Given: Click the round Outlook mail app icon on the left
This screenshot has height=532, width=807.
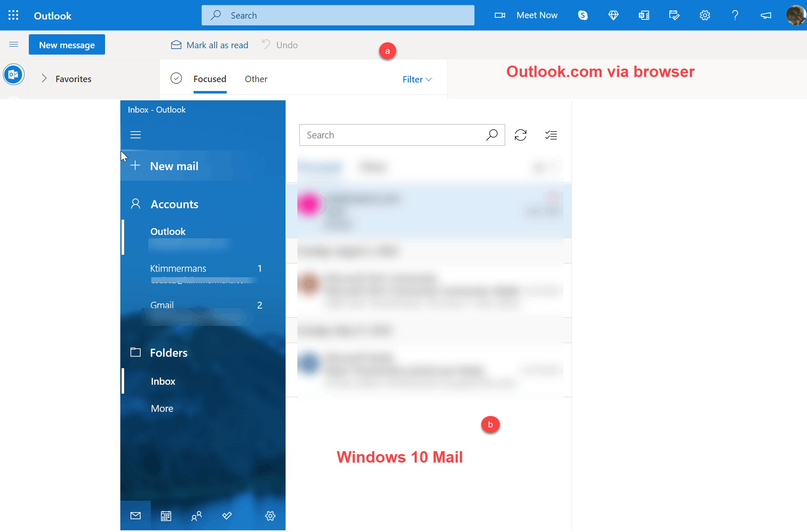Looking at the screenshot, I should point(14,74).
